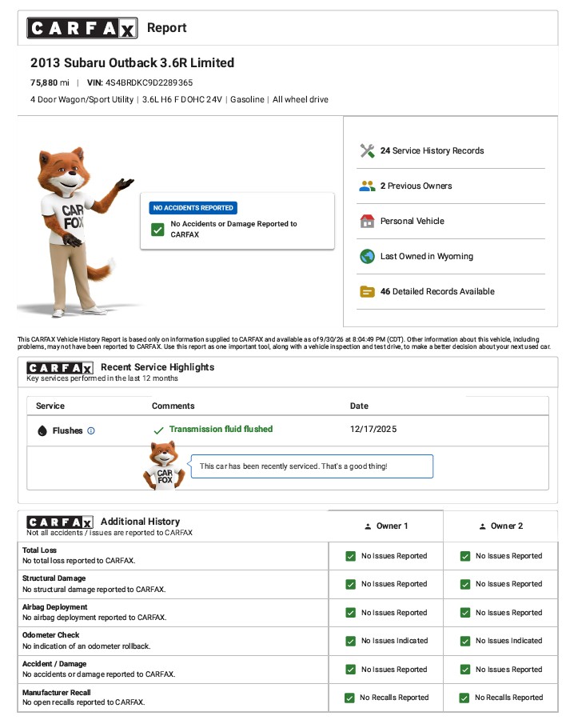The width and height of the screenshot is (574, 728).
Task: Click the Flushes service label
Action: pyautogui.click(x=67, y=431)
